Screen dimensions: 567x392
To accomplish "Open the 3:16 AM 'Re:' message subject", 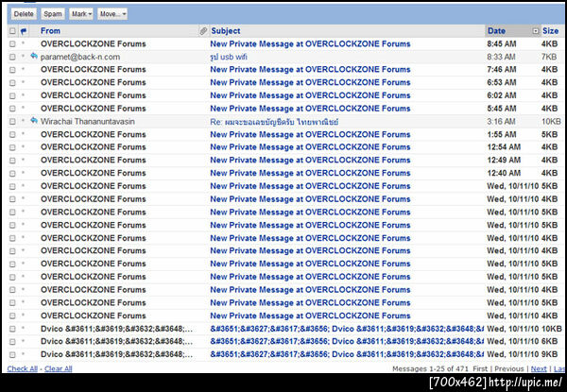I will [x=274, y=122].
